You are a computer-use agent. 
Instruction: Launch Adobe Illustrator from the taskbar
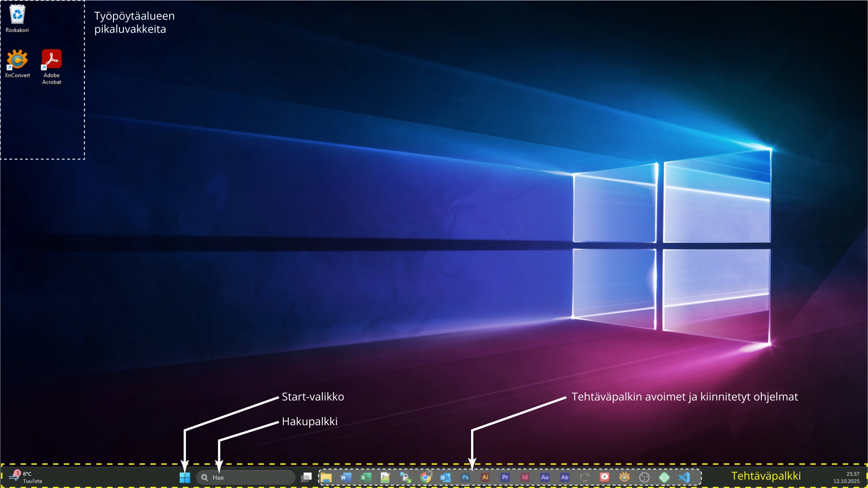point(485,477)
